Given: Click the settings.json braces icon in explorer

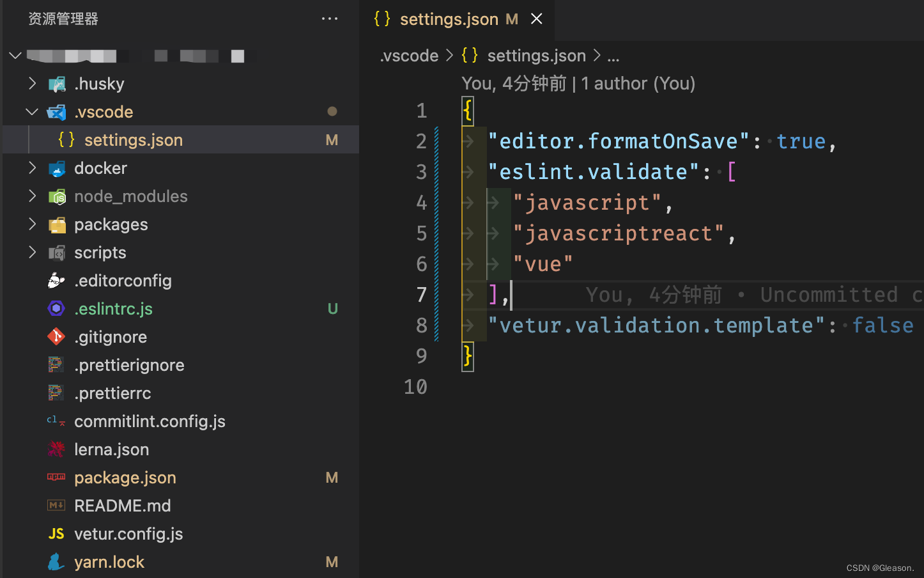Looking at the screenshot, I should (x=66, y=139).
